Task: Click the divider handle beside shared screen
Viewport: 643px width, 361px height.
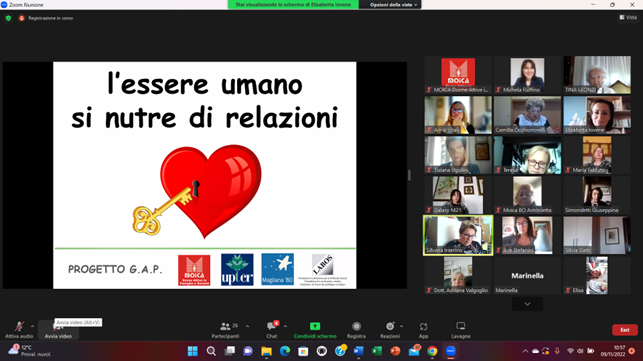Action: click(x=409, y=175)
